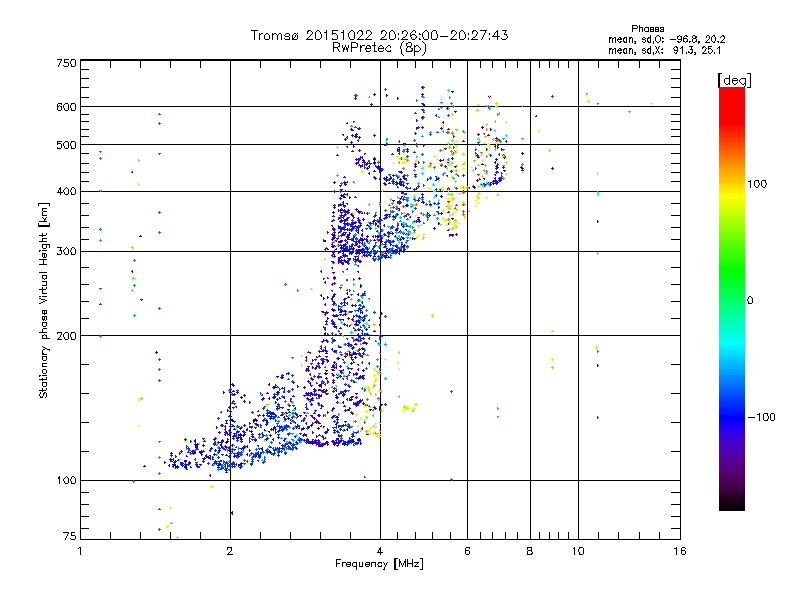Click colorbar tick label -100
800x600 pixels.
[x=762, y=417]
